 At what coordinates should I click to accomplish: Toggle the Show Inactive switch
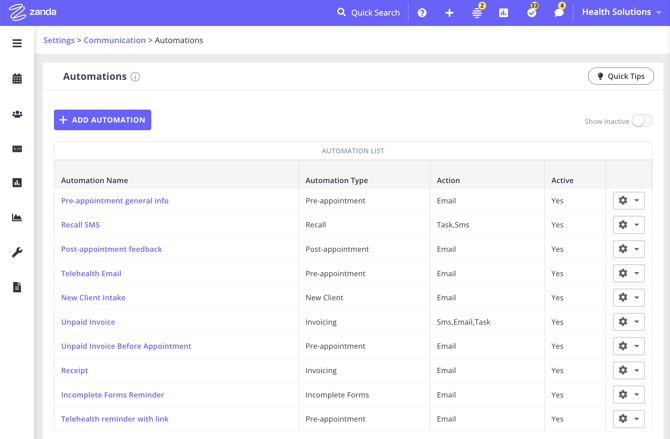tap(641, 121)
